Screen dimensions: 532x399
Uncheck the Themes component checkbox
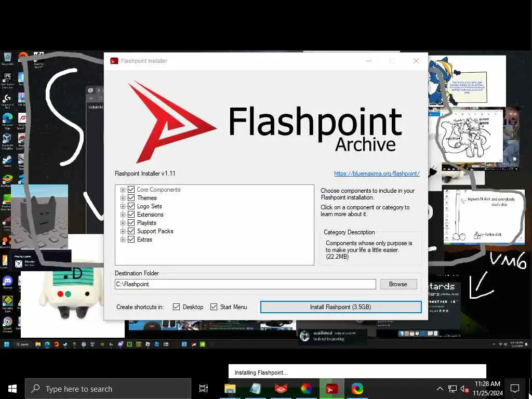coord(131,198)
